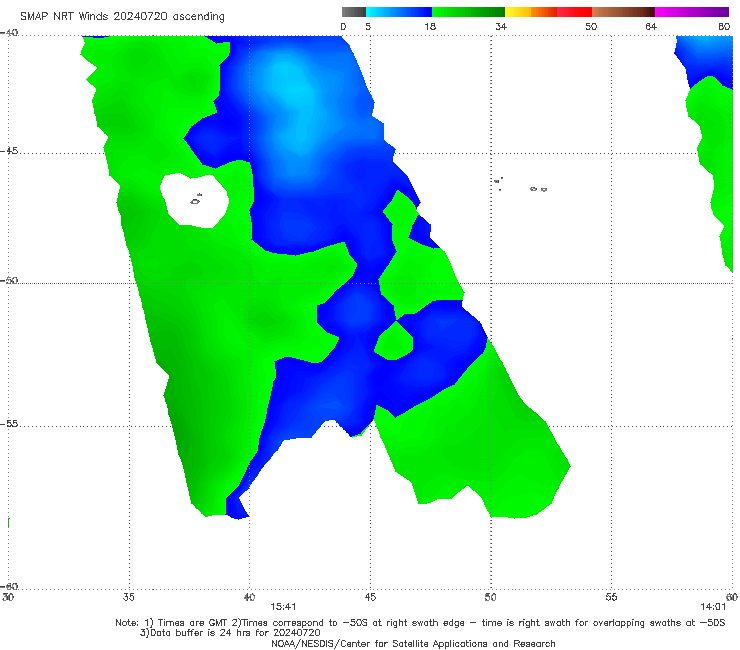Choose the yellow-orange segment of the color bar
The width and height of the screenshot is (740, 650).
(x=530, y=12)
